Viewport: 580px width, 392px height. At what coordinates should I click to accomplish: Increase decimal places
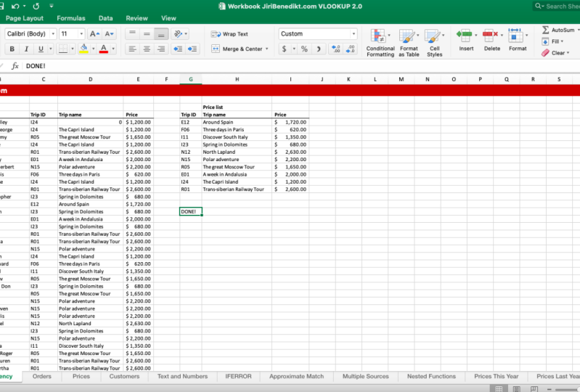(x=336, y=49)
